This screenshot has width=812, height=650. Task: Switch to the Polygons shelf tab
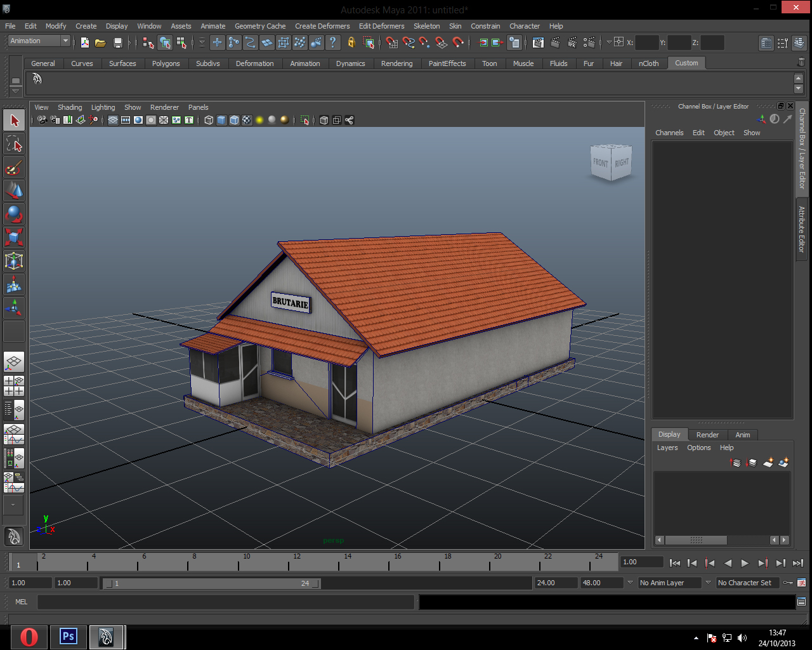tap(166, 63)
